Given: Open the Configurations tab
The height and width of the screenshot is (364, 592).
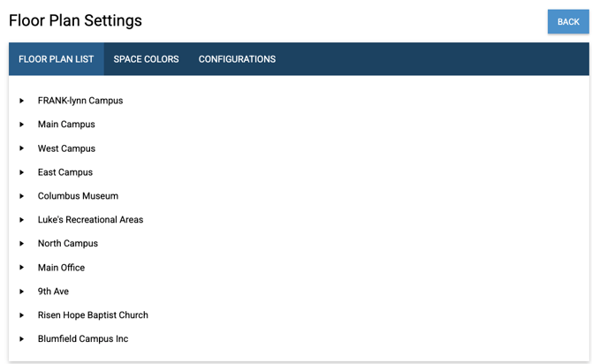Looking at the screenshot, I should [x=237, y=59].
